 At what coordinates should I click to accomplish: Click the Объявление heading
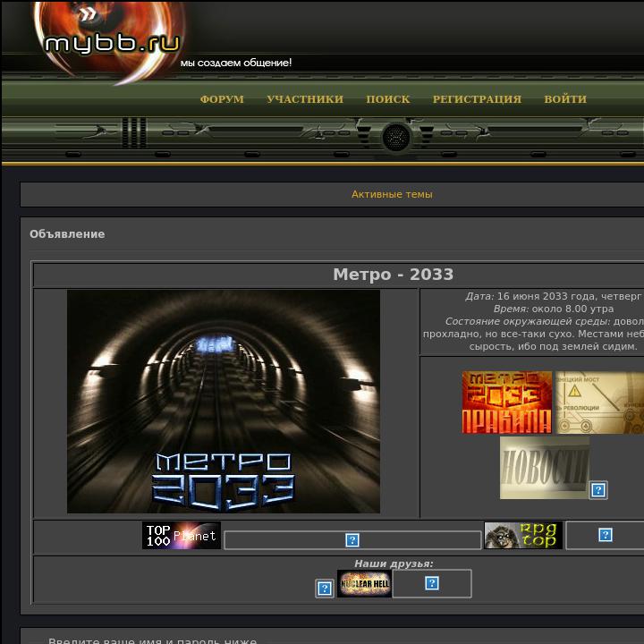[67, 234]
